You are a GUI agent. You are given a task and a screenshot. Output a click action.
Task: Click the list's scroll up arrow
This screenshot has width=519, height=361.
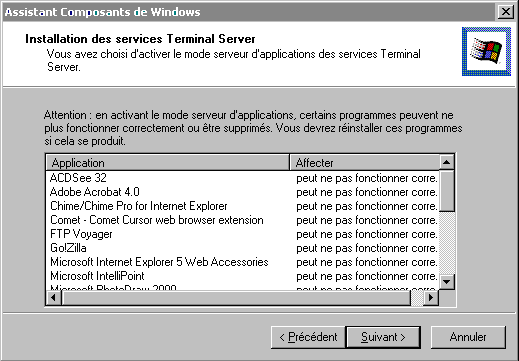[447, 162]
